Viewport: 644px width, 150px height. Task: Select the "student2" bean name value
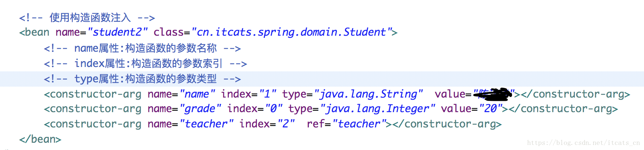click(x=117, y=32)
